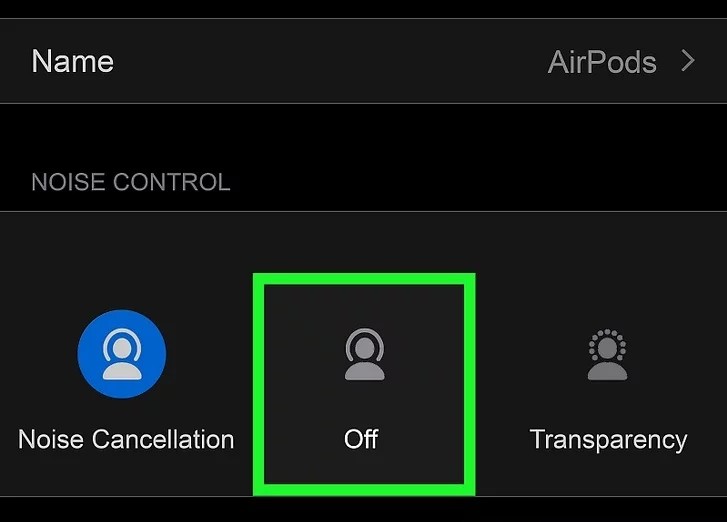
Task: Tap the gray Off mode person icon
Action: tap(364, 354)
